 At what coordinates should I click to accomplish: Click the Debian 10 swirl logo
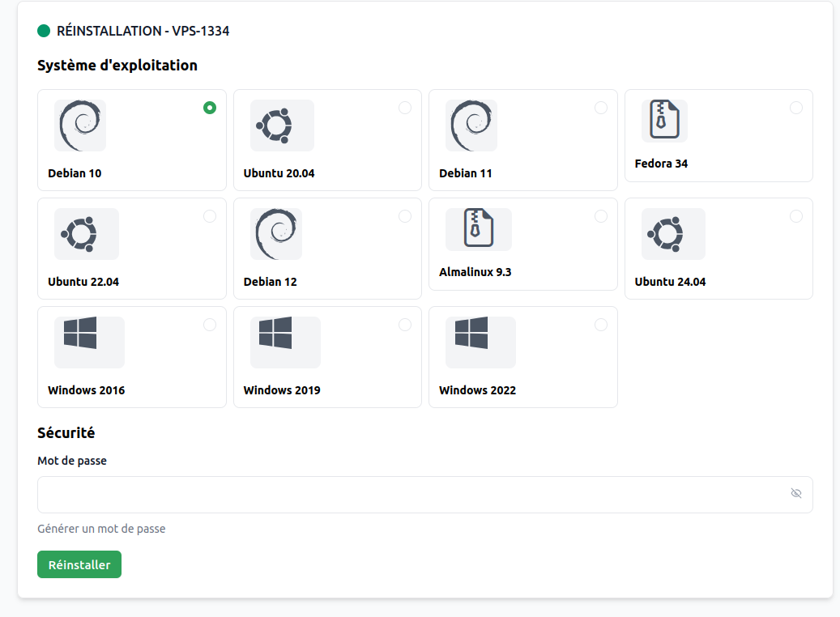pos(79,126)
